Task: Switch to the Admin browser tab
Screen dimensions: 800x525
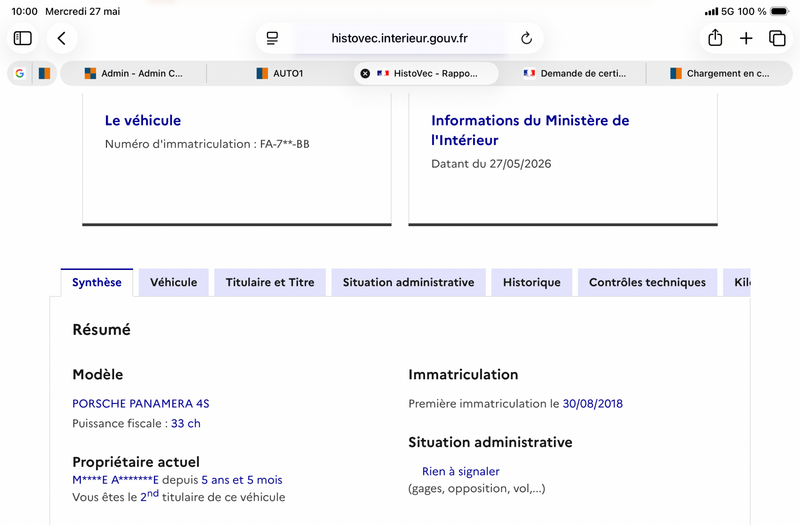Action: [x=133, y=73]
